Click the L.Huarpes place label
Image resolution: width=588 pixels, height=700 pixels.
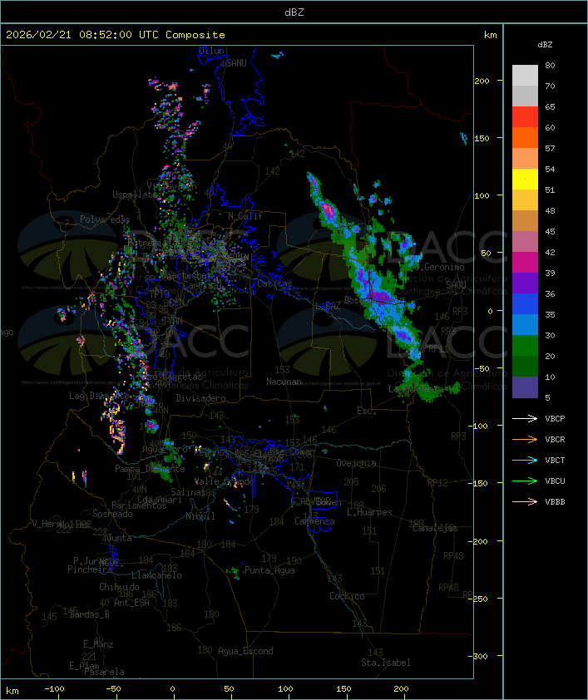pyautogui.click(x=369, y=512)
